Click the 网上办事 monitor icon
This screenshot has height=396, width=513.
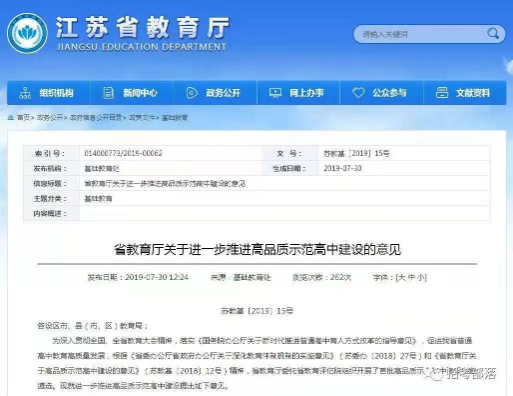[275, 93]
